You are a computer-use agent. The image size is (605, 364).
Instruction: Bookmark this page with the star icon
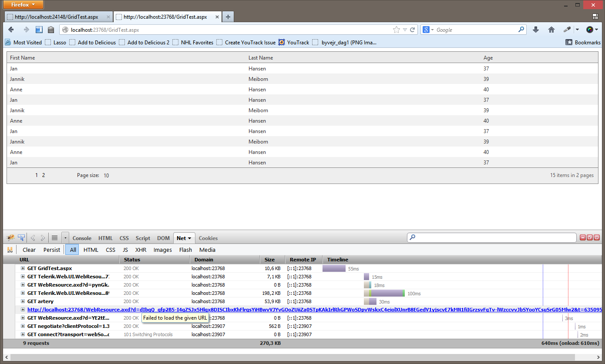tap(396, 30)
